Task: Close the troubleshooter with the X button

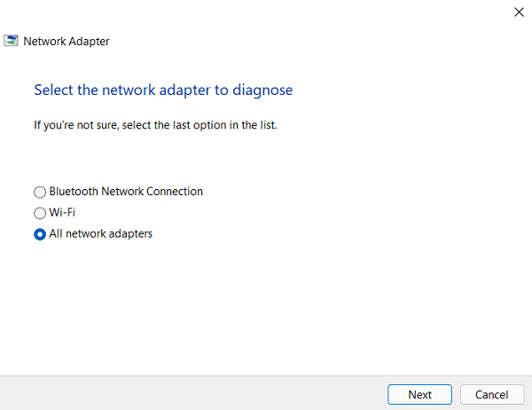Action: pos(519,12)
